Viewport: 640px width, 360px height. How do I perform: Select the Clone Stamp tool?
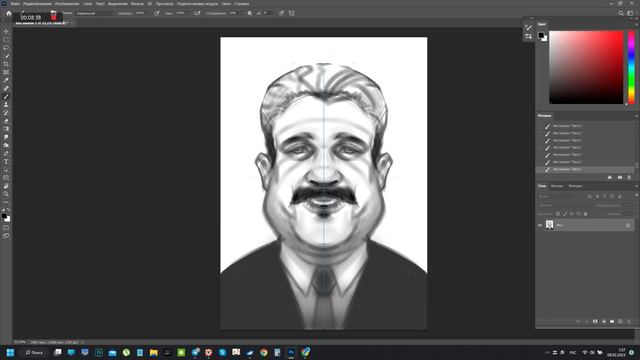coord(6,105)
